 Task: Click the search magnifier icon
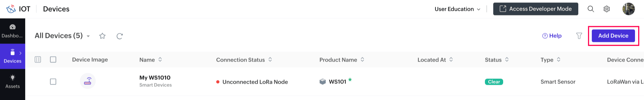pyautogui.click(x=590, y=9)
